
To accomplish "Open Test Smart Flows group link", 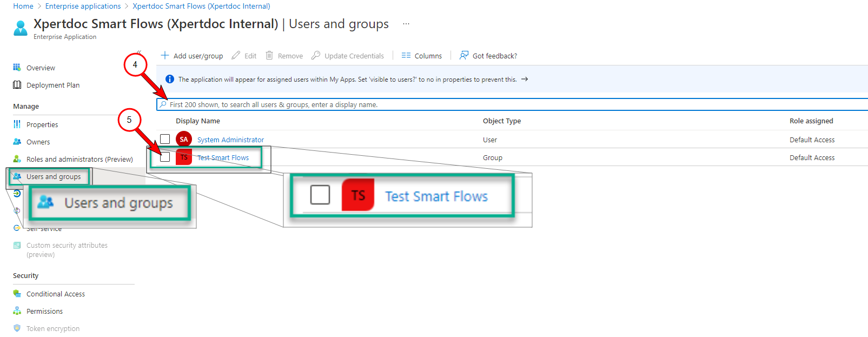I will (223, 157).
